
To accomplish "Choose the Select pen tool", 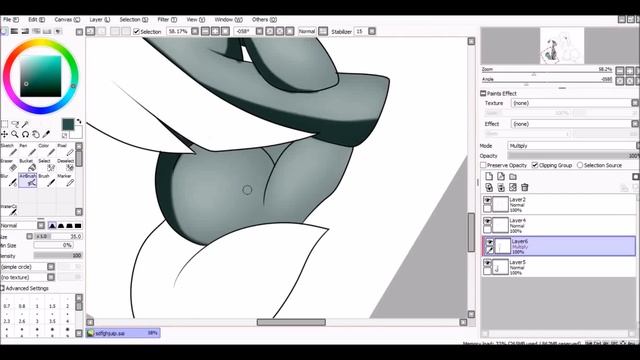I will [47, 165].
